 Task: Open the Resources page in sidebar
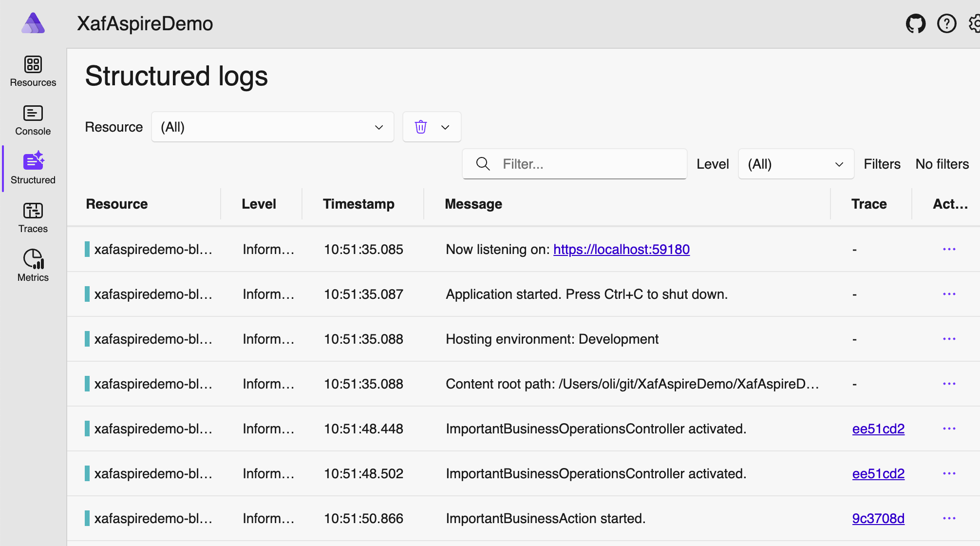pyautogui.click(x=33, y=71)
